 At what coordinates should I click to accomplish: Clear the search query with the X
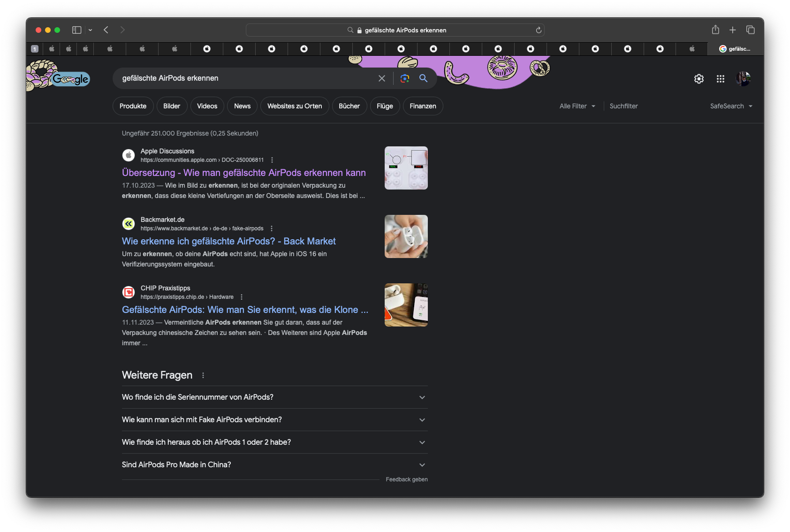[x=382, y=78]
